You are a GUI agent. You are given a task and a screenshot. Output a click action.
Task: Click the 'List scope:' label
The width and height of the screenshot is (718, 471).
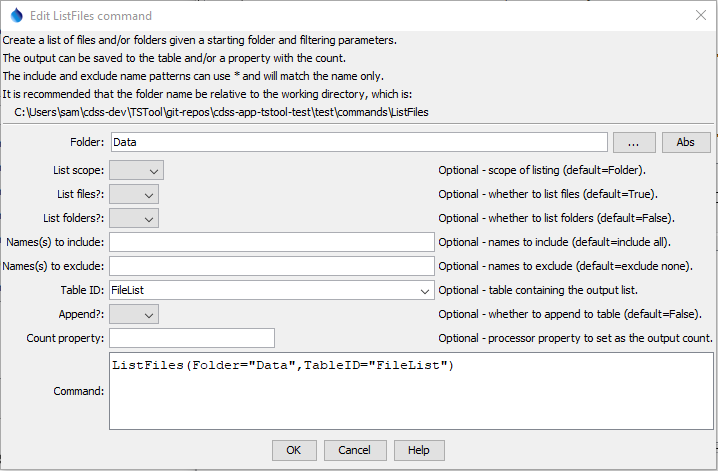(78, 170)
